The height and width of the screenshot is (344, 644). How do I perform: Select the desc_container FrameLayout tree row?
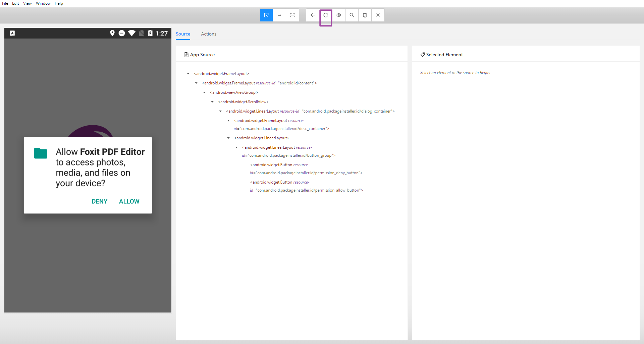pos(281,125)
